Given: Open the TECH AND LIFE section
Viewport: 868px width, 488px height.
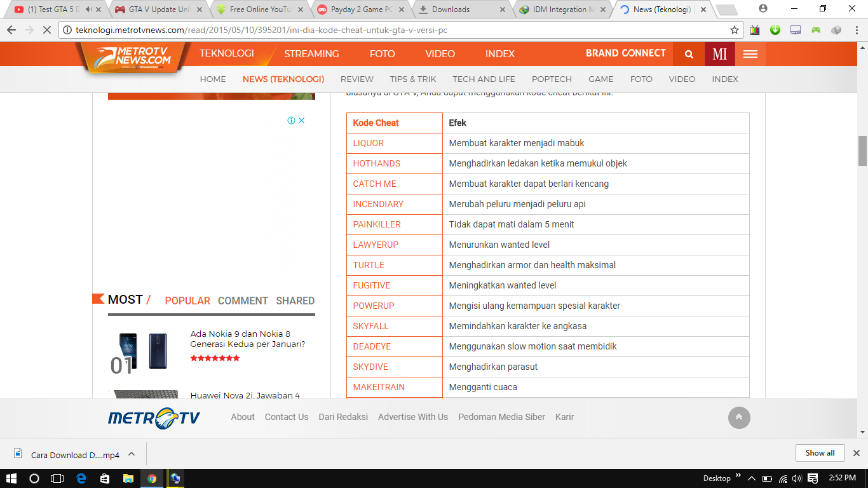Looking at the screenshot, I should (484, 79).
